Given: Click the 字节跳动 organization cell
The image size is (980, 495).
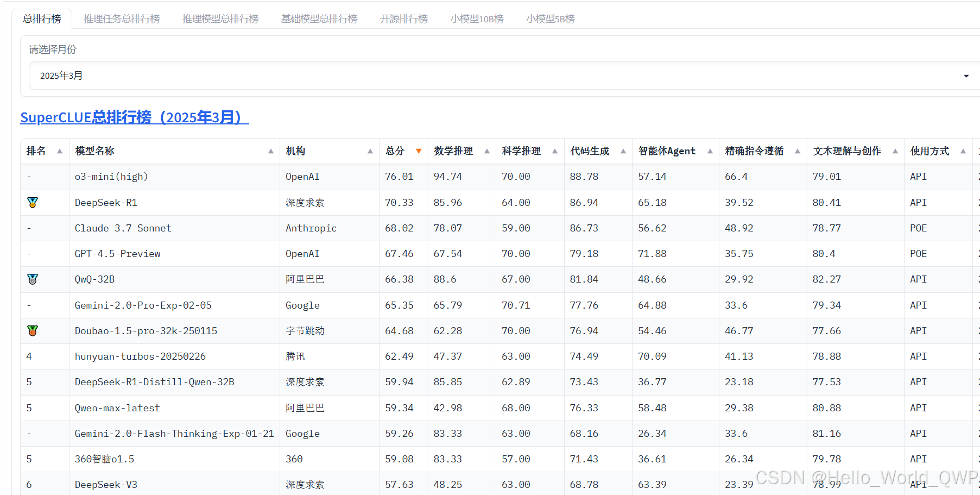Looking at the screenshot, I should 330,331.
